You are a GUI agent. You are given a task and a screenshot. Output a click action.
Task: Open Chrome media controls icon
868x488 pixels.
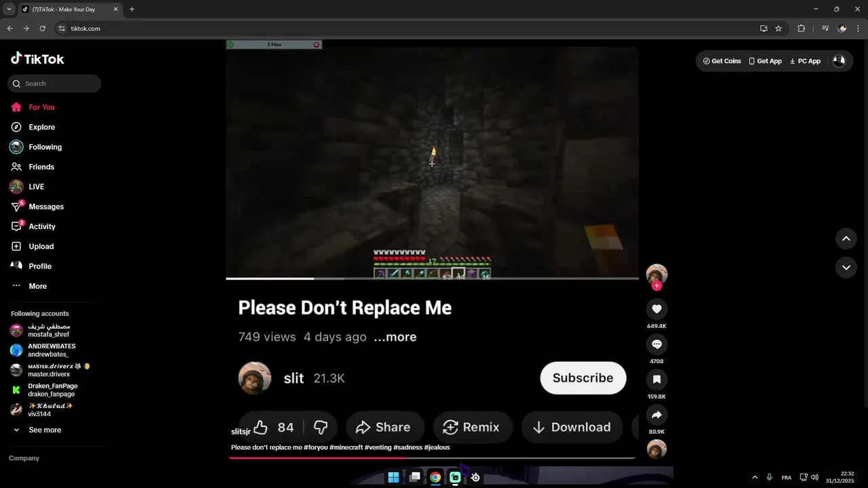tap(825, 28)
